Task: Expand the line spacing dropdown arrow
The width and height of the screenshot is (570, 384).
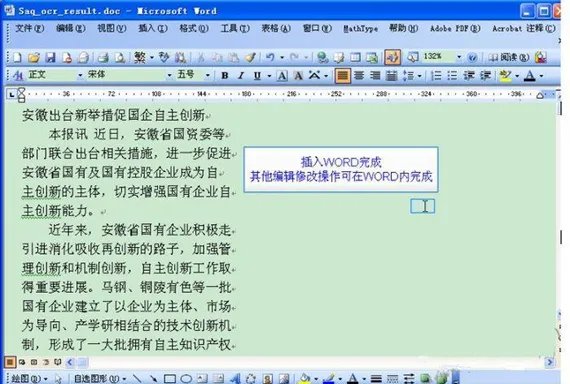Action: tap(420, 76)
